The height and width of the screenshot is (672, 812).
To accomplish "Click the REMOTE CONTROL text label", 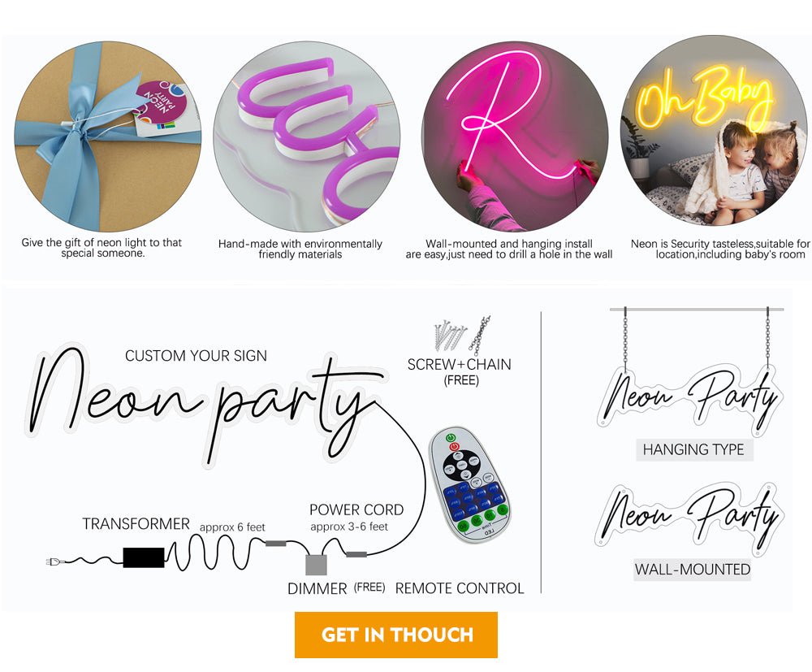I will [460, 588].
